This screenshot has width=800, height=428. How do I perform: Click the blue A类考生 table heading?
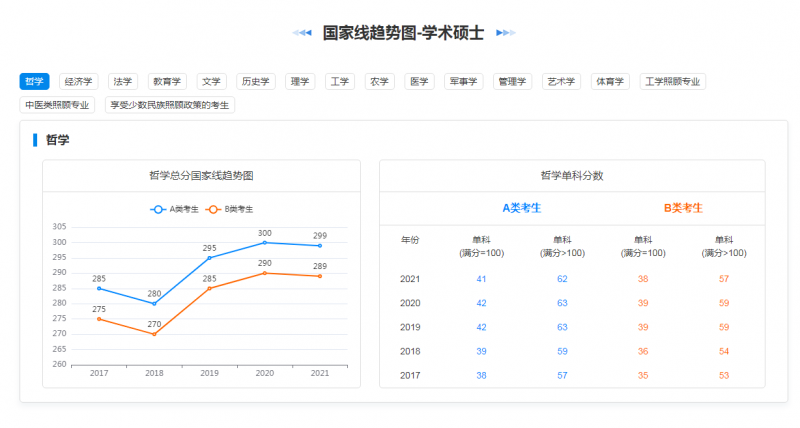coord(521,208)
